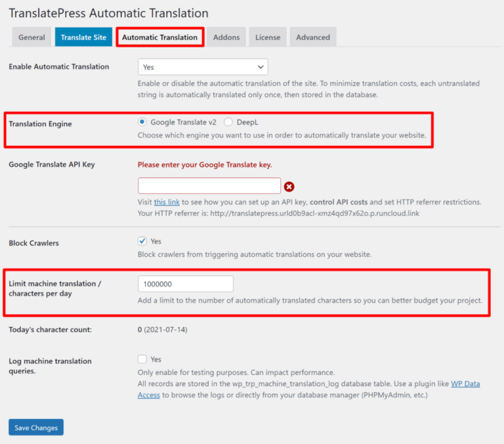This screenshot has width=504, height=444.
Task: Open the License tab
Action: coord(268,37)
